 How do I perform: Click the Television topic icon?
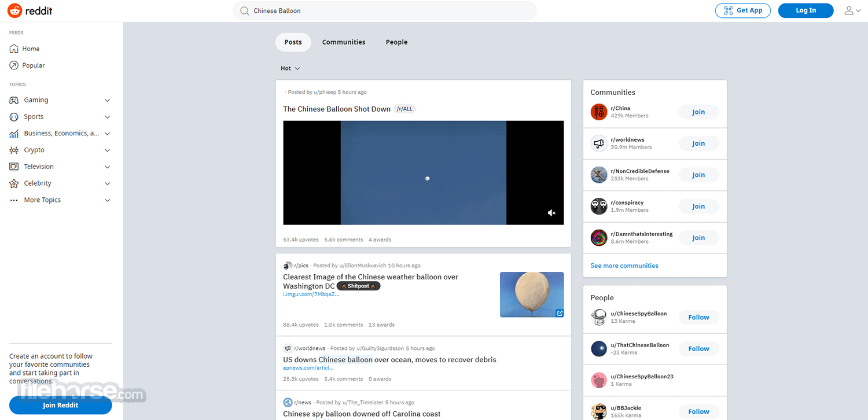point(14,167)
